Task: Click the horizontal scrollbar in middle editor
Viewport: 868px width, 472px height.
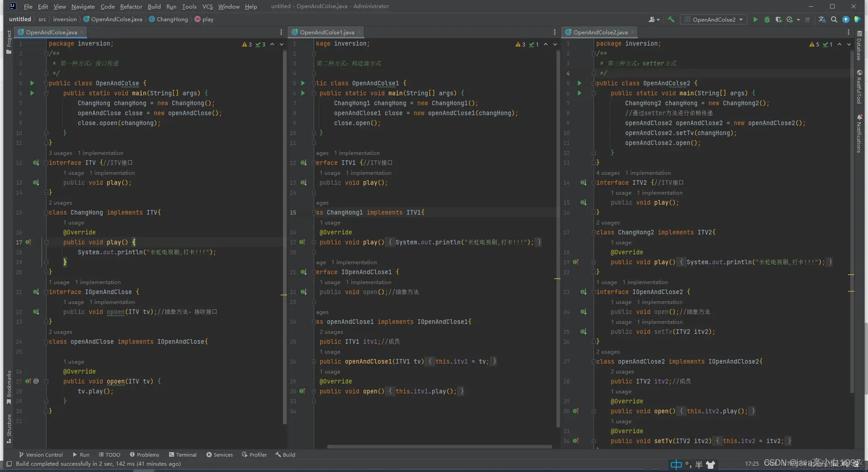Action: click(439, 447)
